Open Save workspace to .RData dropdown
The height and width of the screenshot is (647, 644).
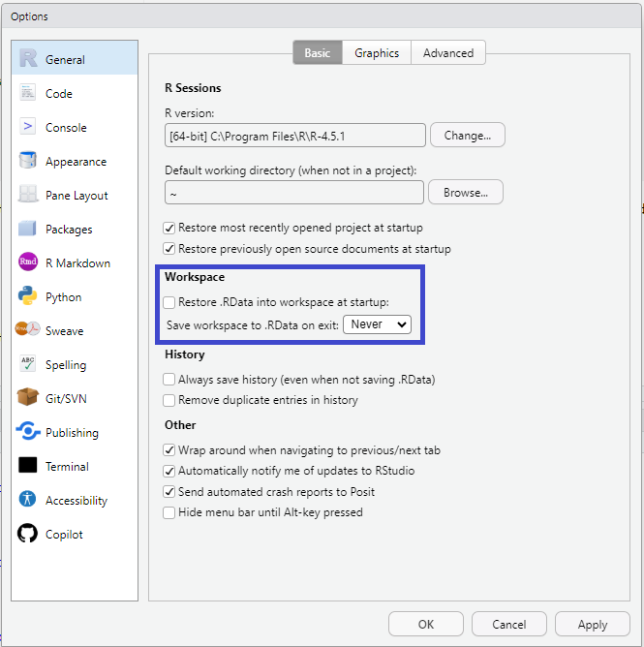point(377,324)
